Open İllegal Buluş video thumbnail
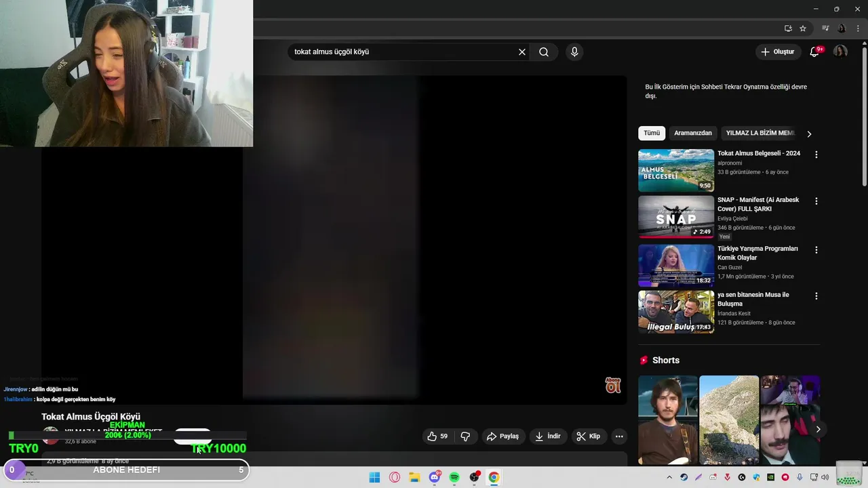The height and width of the screenshot is (488, 868). pyautogui.click(x=676, y=312)
